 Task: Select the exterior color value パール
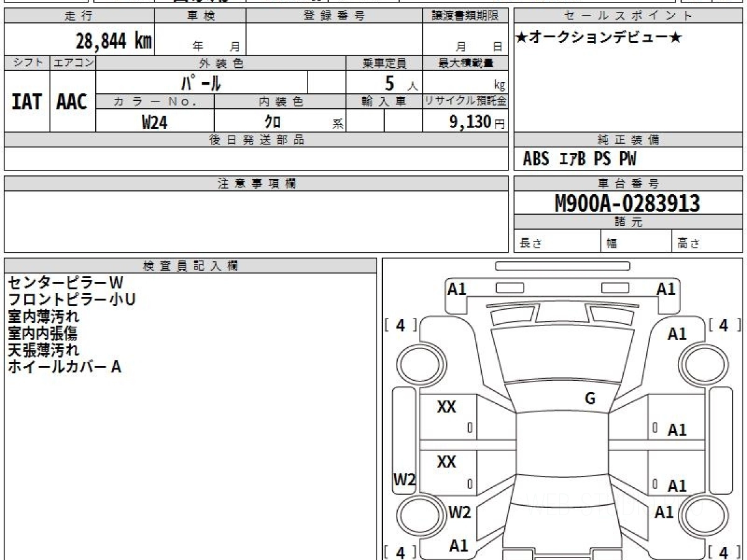tap(201, 83)
